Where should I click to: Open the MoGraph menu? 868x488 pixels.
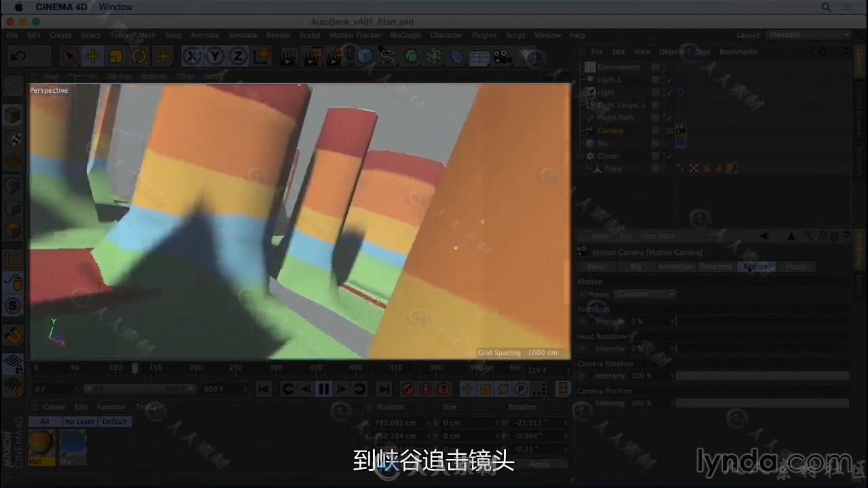tap(405, 35)
